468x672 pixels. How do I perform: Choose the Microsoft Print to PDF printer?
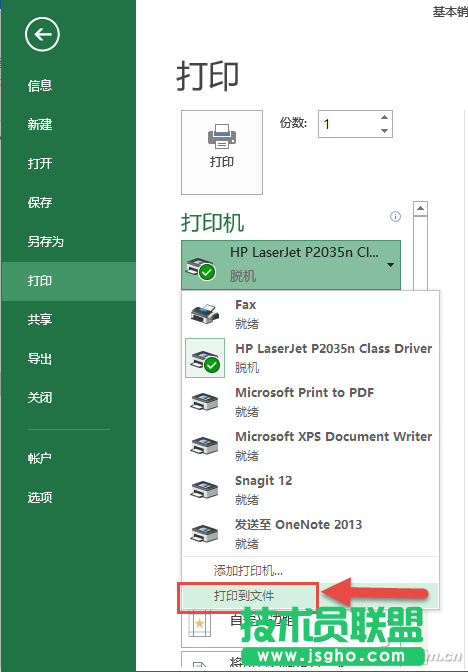coord(310,402)
